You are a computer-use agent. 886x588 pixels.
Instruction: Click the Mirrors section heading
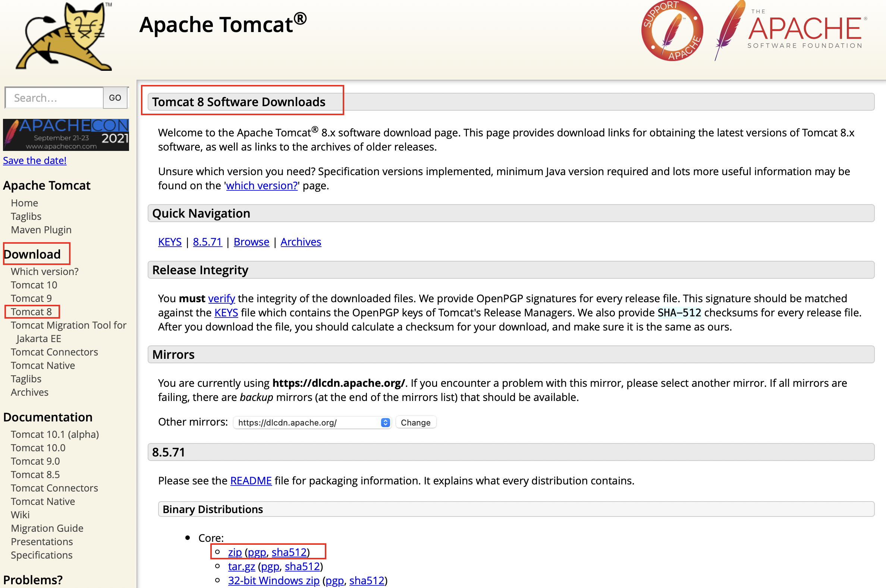173,355
